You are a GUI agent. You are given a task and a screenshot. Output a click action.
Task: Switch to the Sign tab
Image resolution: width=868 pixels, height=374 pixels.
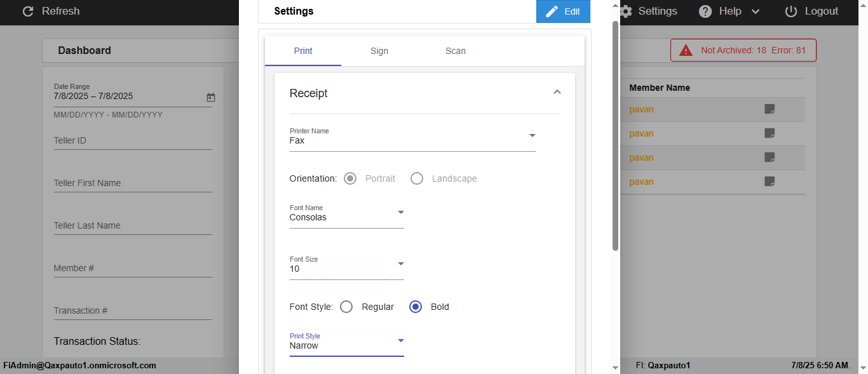(379, 51)
